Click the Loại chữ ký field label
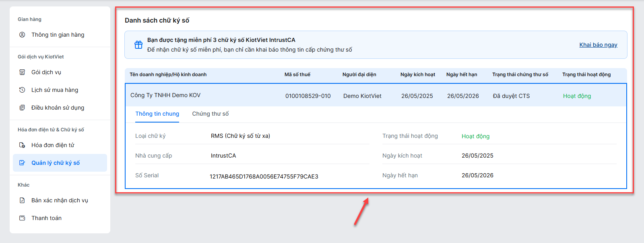Screen dimensions: 644x243 coord(151,136)
